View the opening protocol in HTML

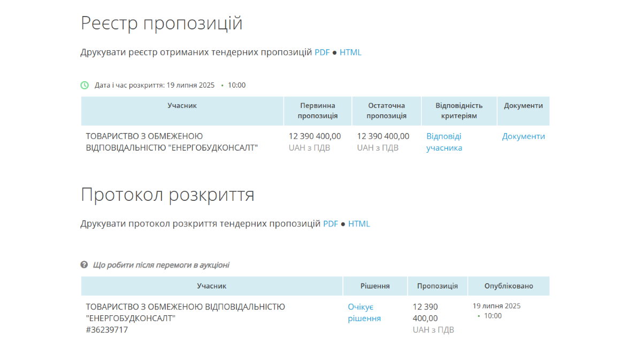pos(359,224)
